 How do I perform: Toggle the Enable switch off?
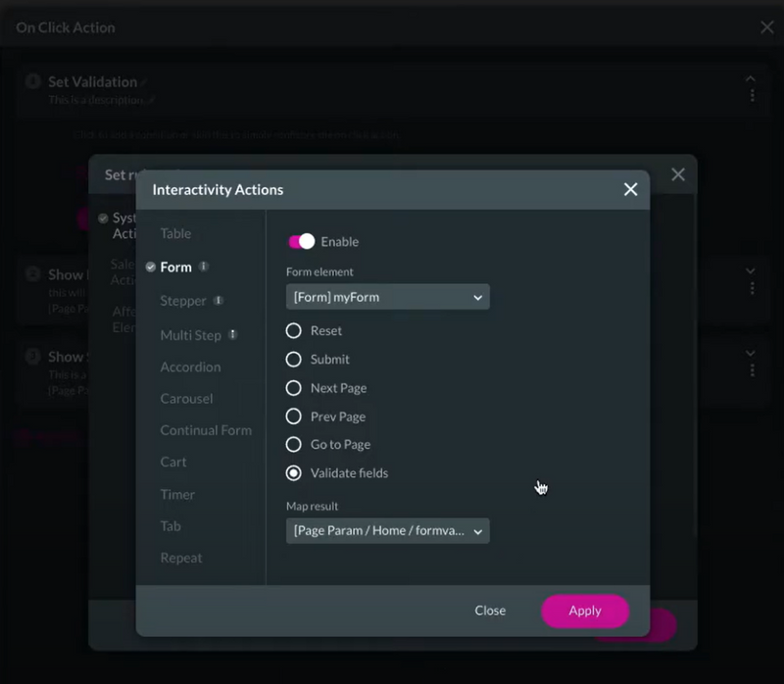(x=302, y=241)
